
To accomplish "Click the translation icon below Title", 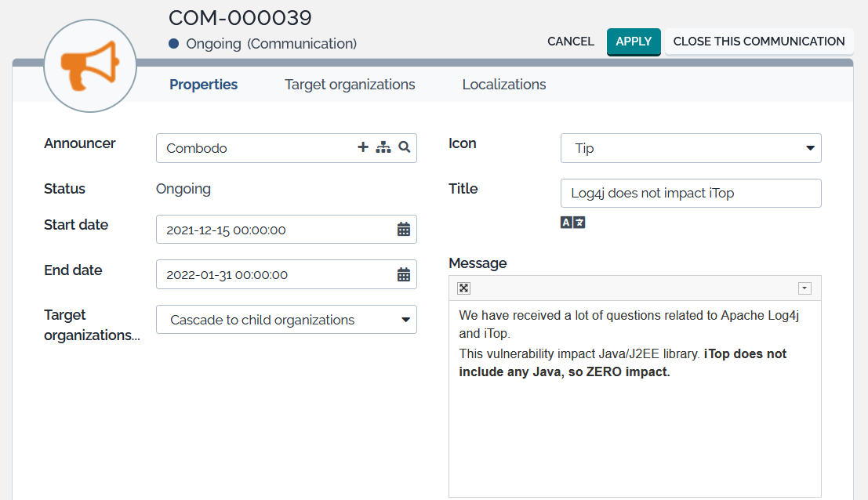I will click(573, 223).
